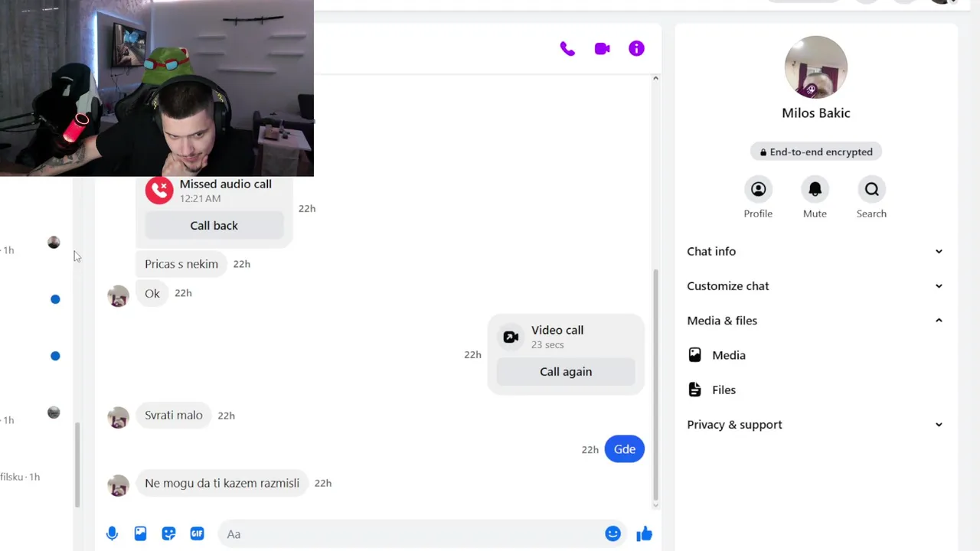Click Call again on the video call
The height and width of the screenshot is (551, 980).
566,372
